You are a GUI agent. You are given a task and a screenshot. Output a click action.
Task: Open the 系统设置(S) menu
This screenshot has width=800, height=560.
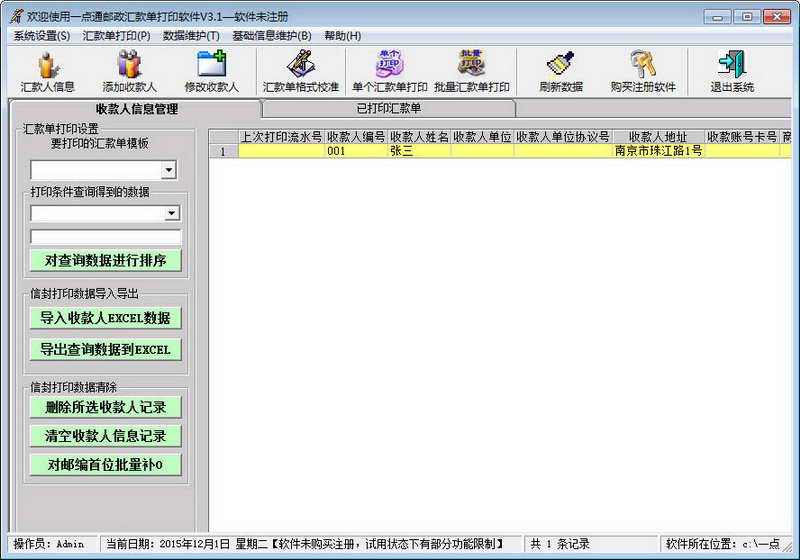pos(42,36)
